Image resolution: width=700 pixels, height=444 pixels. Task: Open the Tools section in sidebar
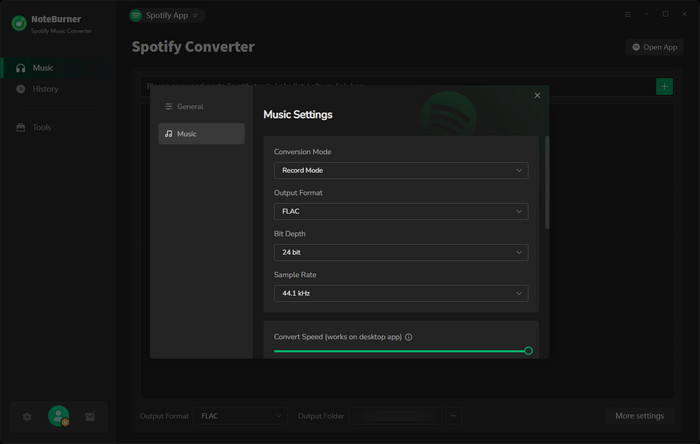pyautogui.click(x=41, y=127)
